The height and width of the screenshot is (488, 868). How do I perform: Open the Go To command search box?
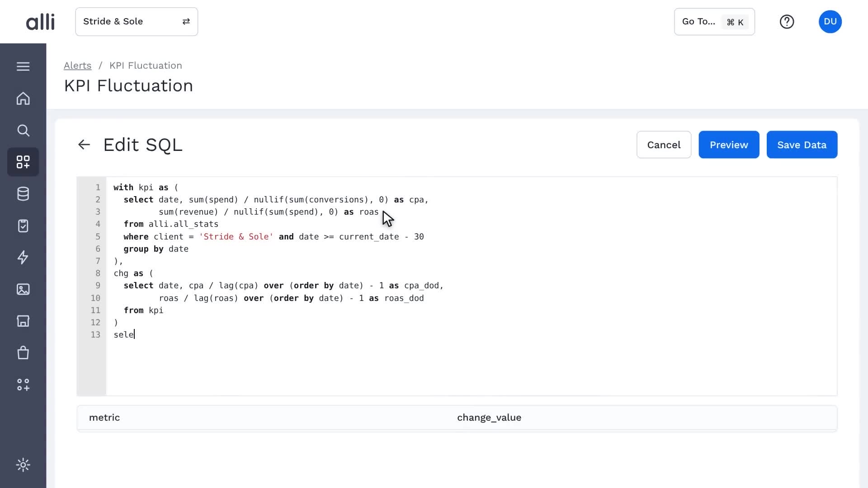(x=714, y=22)
